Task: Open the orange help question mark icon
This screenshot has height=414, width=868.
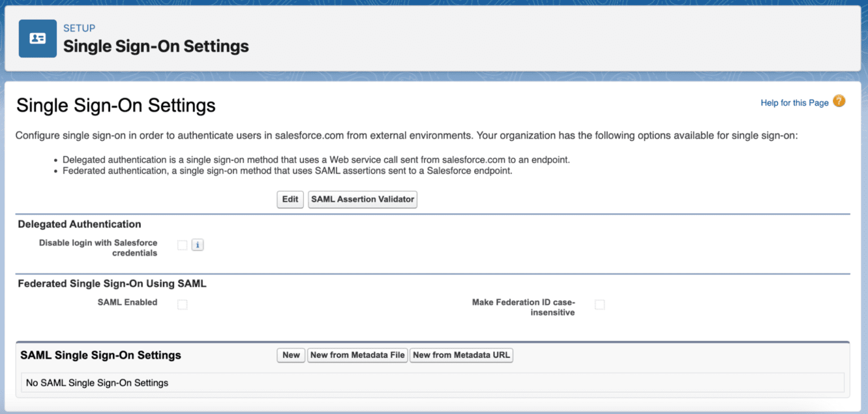Action: tap(839, 101)
